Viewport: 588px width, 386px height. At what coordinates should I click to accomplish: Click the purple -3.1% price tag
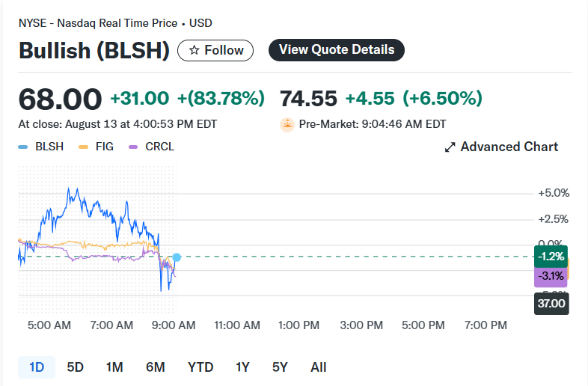coord(551,276)
